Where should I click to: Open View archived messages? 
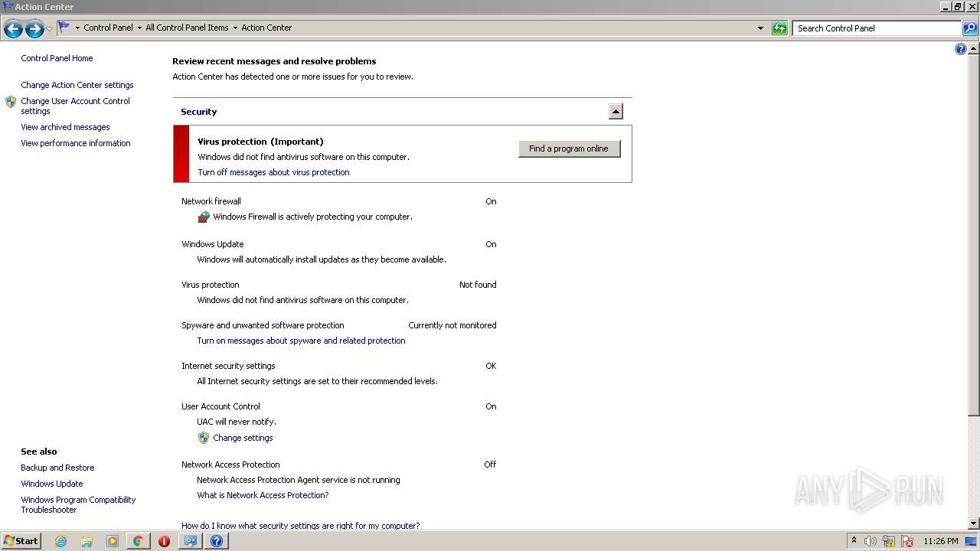point(65,127)
